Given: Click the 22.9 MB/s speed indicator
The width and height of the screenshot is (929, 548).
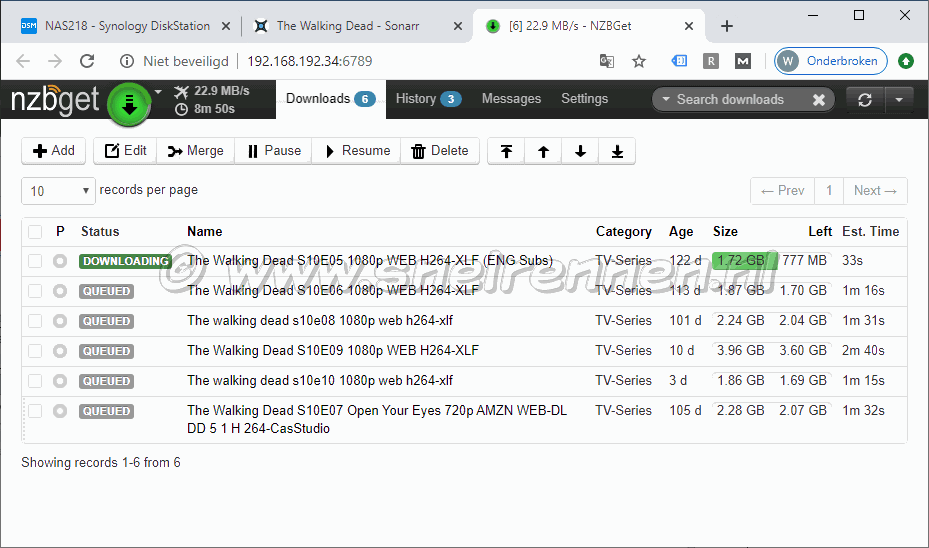Looking at the screenshot, I should [213, 91].
